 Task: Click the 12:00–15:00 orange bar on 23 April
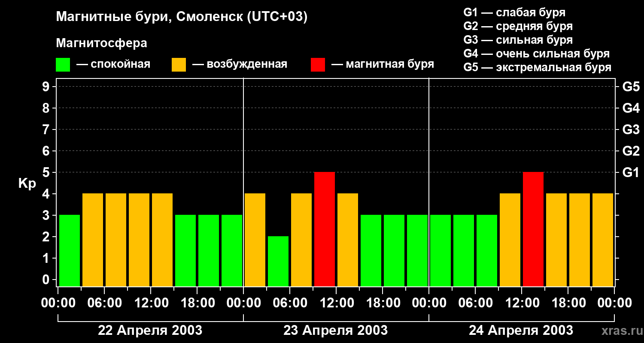(x=348, y=240)
